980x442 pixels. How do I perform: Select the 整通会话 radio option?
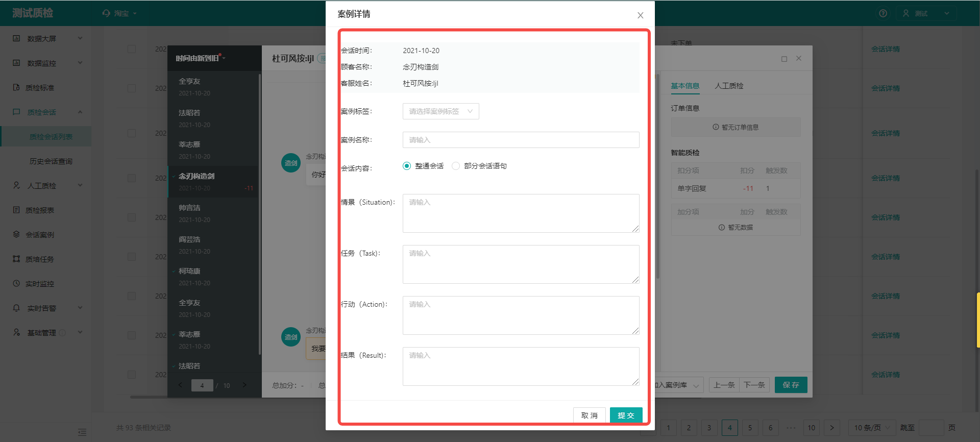point(407,166)
